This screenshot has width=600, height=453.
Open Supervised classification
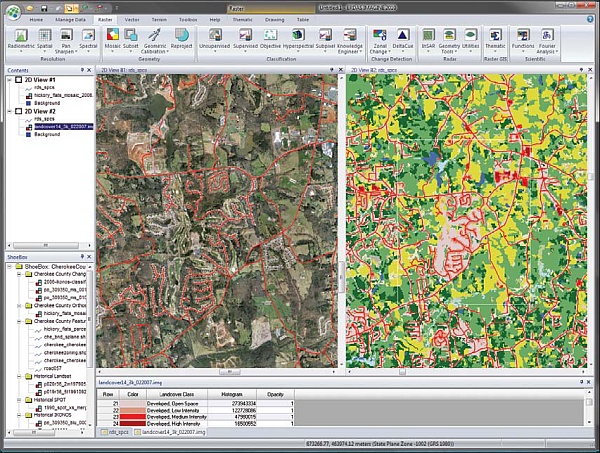point(245,40)
